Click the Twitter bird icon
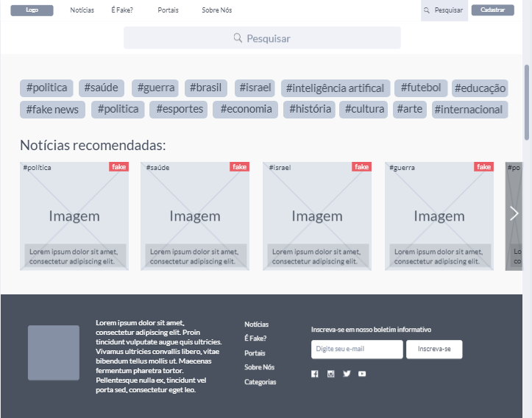 [x=347, y=374]
